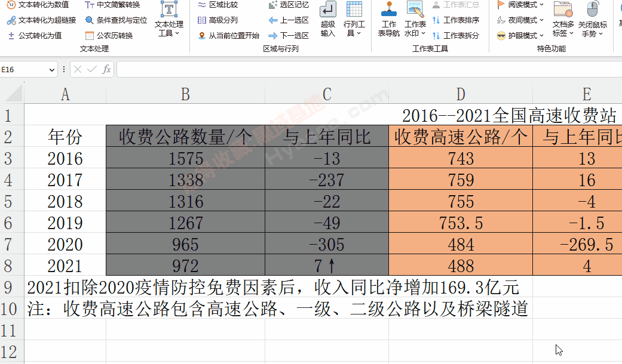Open 工作表水印 dropdown

(415, 19)
